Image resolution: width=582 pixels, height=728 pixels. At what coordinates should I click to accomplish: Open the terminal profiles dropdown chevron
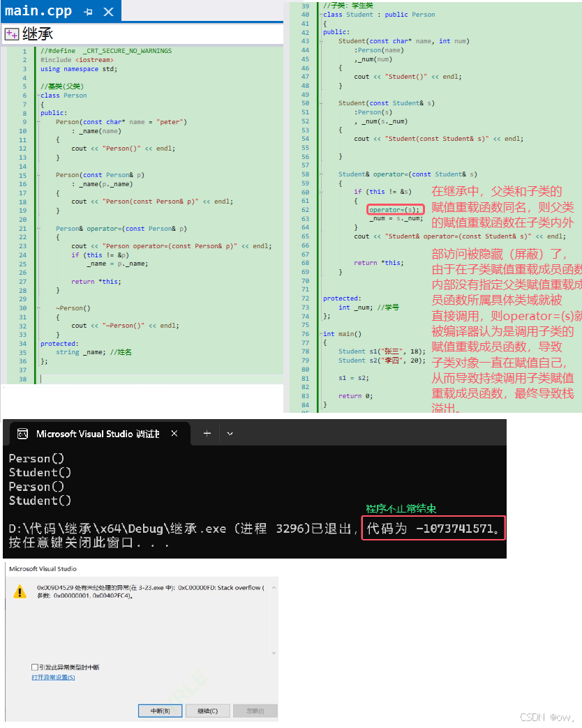[230, 434]
